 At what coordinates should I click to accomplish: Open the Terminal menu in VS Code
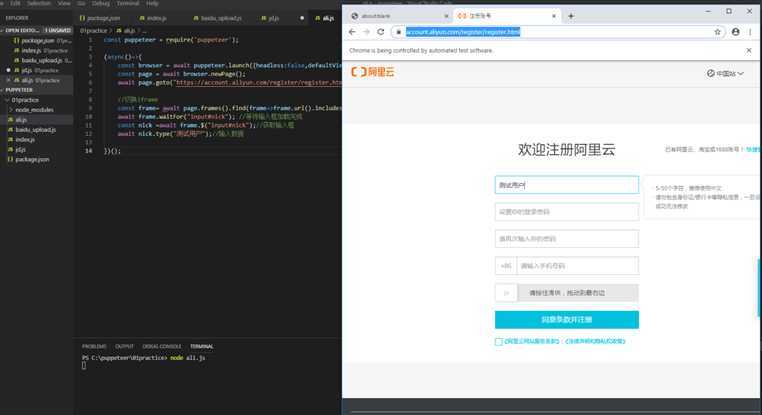pos(128,3)
